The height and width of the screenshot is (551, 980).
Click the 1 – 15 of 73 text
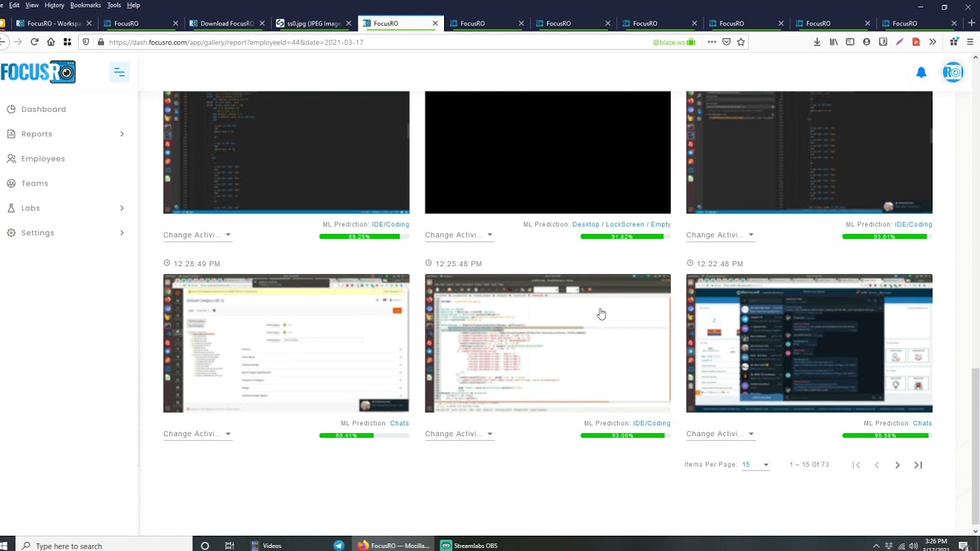pyautogui.click(x=808, y=465)
